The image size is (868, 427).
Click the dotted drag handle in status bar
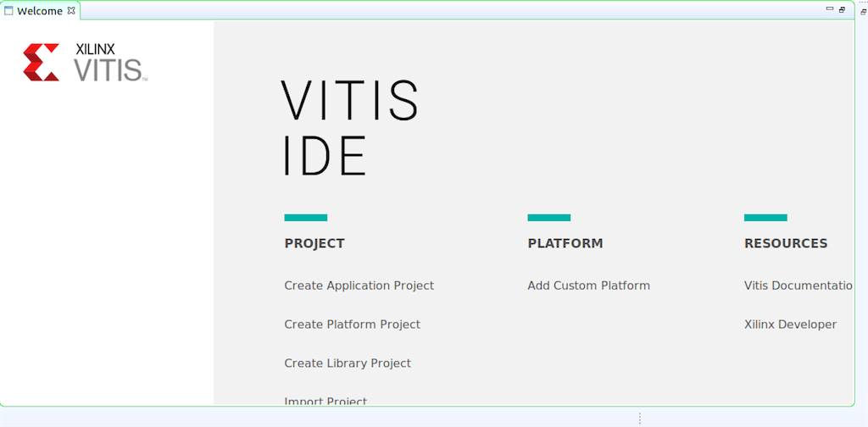pyautogui.click(x=640, y=419)
